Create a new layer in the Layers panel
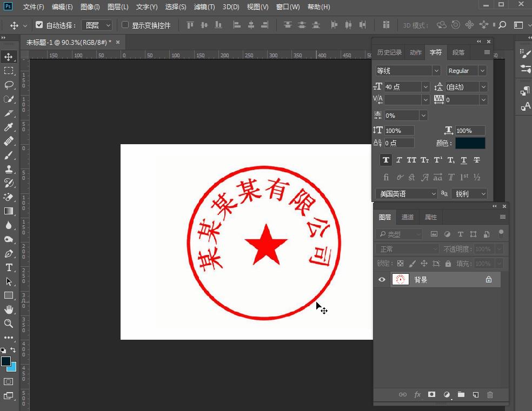 coord(475,395)
